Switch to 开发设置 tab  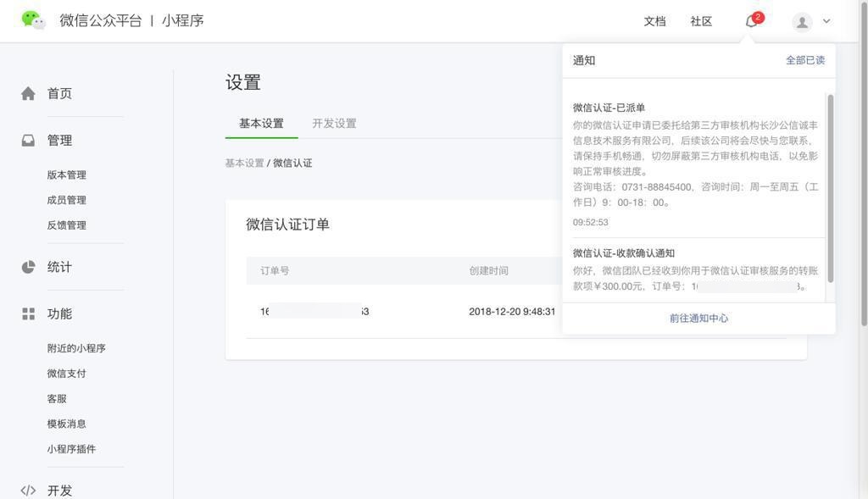tap(334, 124)
